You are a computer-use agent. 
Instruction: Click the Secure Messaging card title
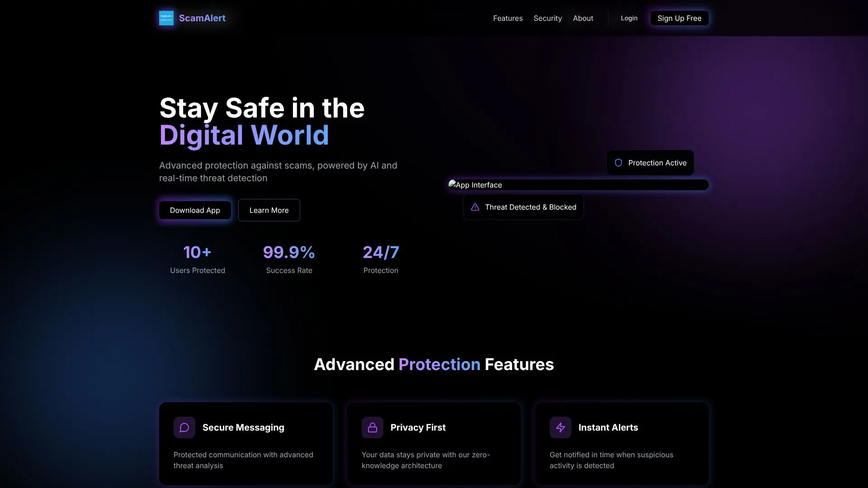pyautogui.click(x=243, y=427)
